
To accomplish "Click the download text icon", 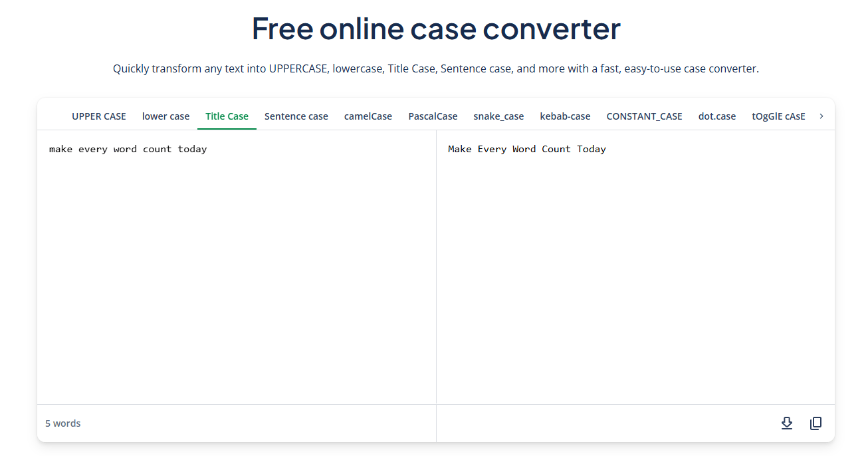I will click(787, 423).
